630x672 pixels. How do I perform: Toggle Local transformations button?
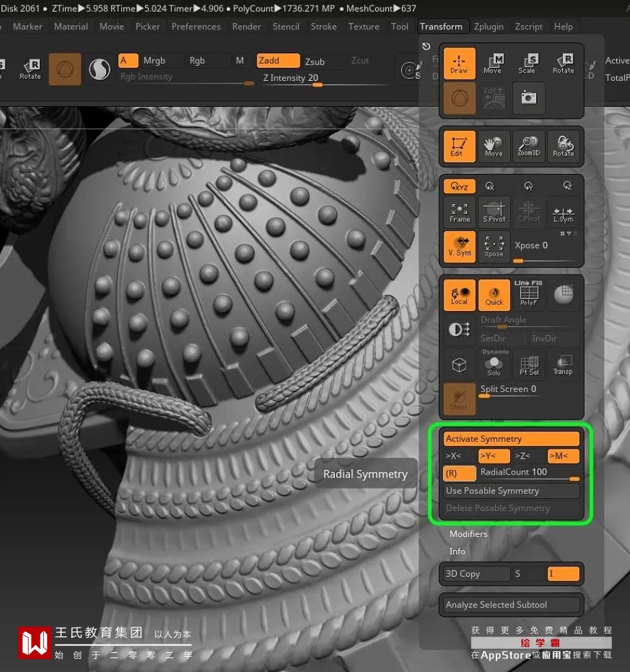pyautogui.click(x=459, y=295)
